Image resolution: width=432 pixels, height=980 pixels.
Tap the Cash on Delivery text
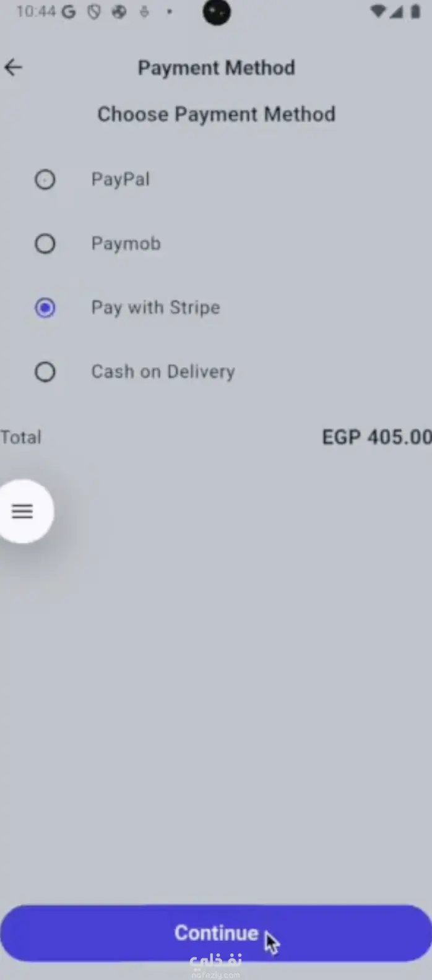[x=163, y=372]
